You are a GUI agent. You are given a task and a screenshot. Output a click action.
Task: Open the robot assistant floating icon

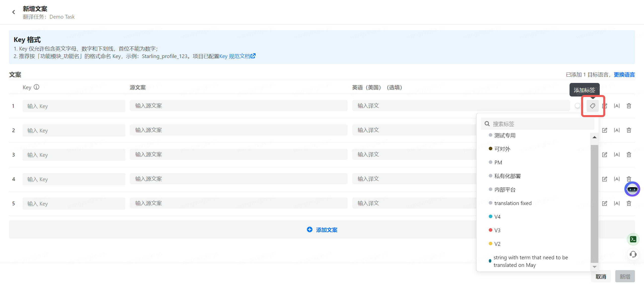(632, 189)
